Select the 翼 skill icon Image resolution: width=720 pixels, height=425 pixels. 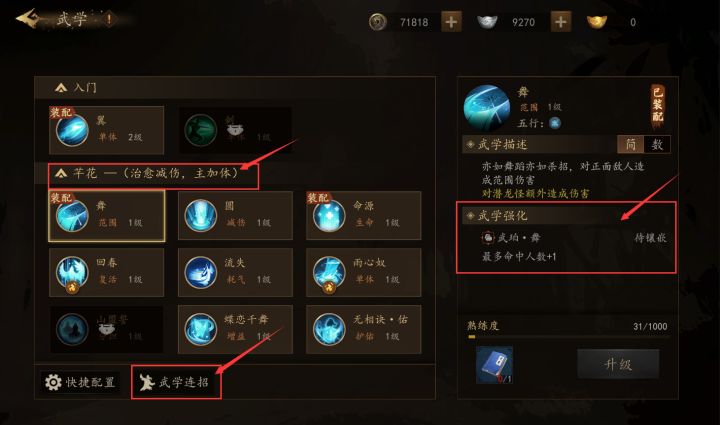pyautogui.click(x=72, y=130)
